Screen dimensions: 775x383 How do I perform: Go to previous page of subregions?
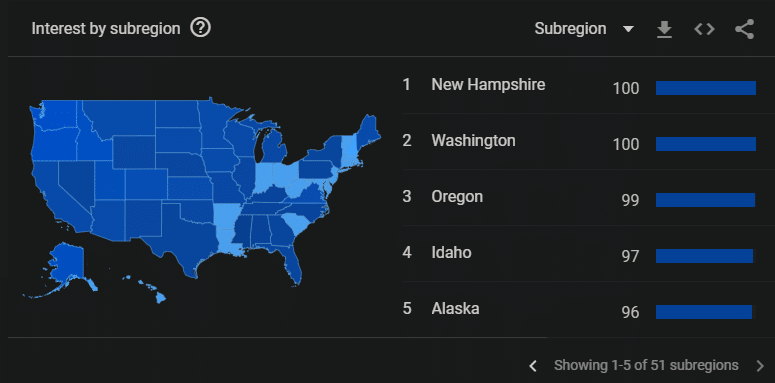pyautogui.click(x=532, y=366)
